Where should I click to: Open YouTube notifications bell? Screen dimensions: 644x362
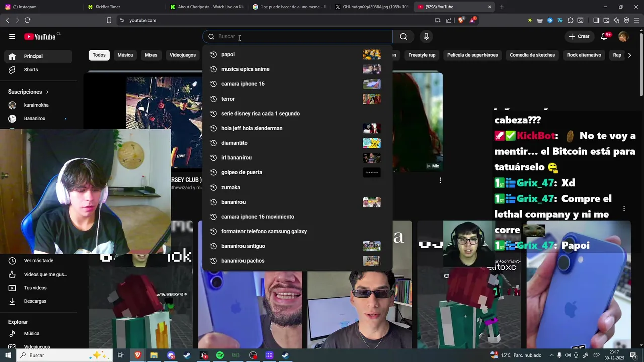[x=604, y=36]
